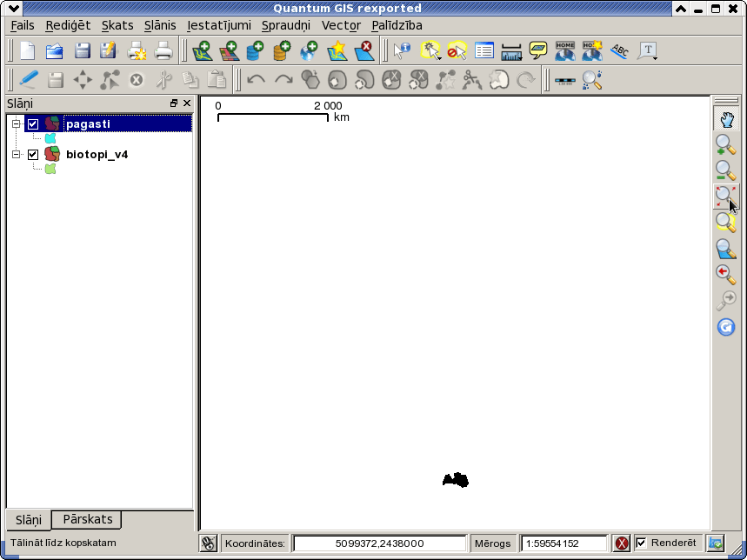The height and width of the screenshot is (560, 747).
Task: Toggle layer editing with pencil icon
Action: pyautogui.click(x=29, y=79)
